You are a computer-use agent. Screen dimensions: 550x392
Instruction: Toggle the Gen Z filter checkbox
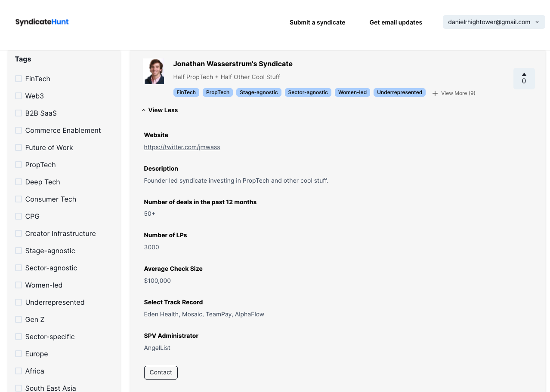[x=19, y=319]
